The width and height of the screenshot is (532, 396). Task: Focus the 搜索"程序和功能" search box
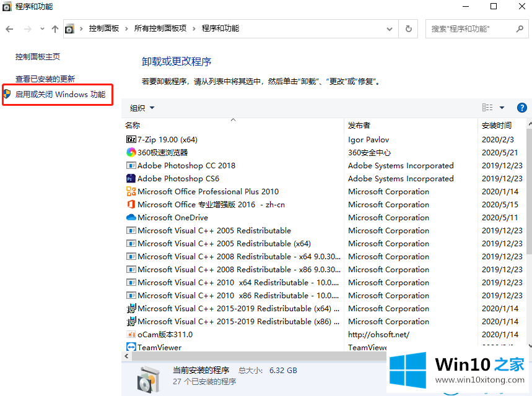[477, 29]
